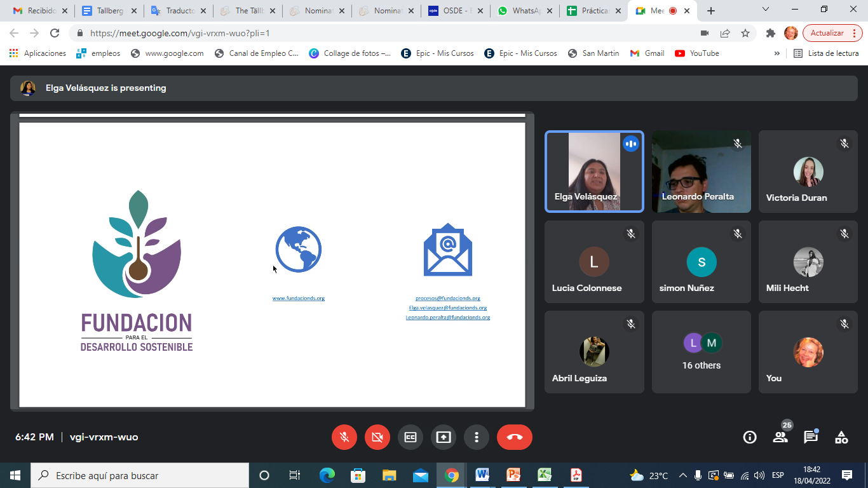The width and height of the screenshot is (868, 488).
Task: Open Word from the Windows taskbar
Action: [482, 475]
